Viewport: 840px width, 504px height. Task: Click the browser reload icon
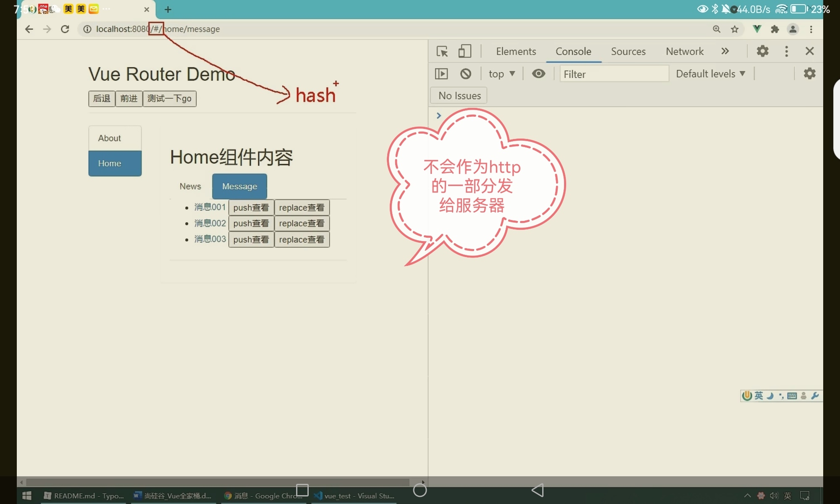point(65,29)
